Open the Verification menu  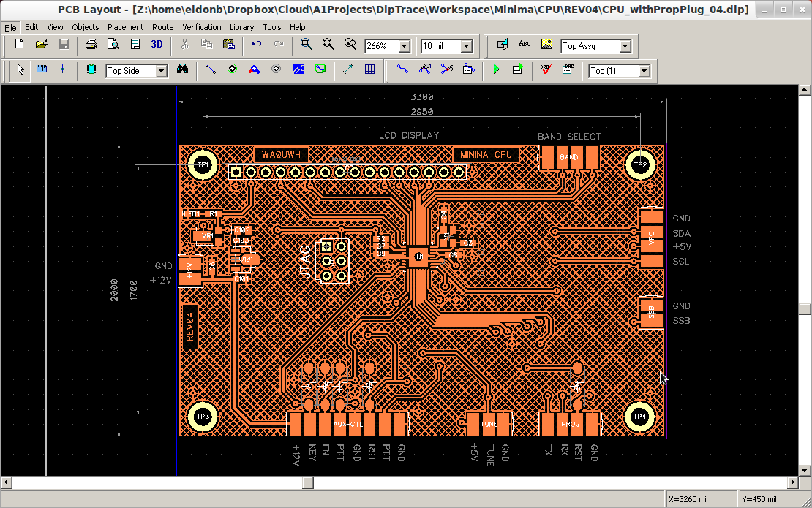(x=201, y=27)
